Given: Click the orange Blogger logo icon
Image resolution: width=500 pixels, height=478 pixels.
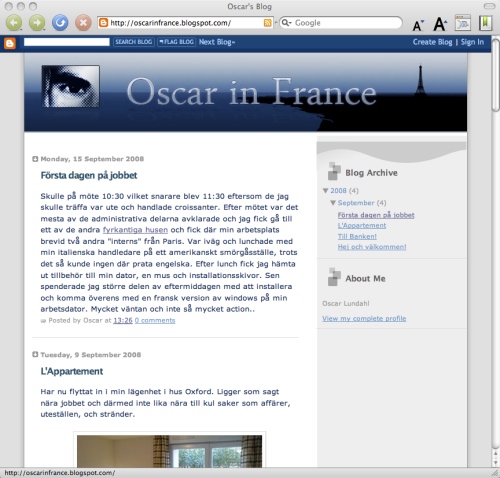Looking at the screenshot, I should (10, 43).
